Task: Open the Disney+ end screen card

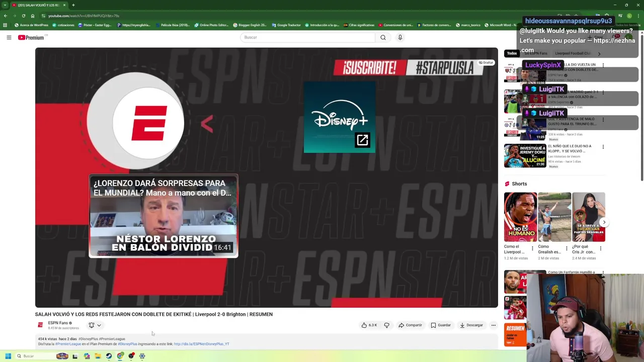Action: coord(340,117)
